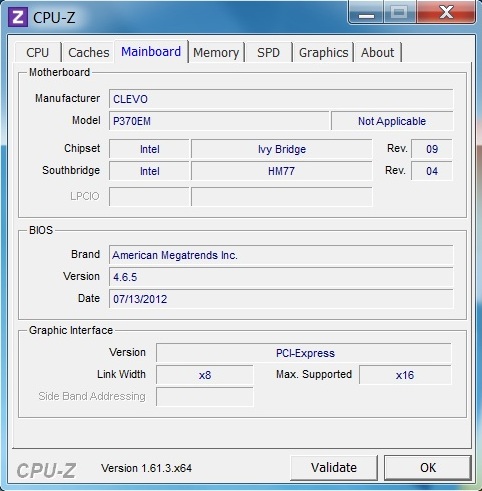Select the CLEVO manufacturer field

click(x=281, y=99)
